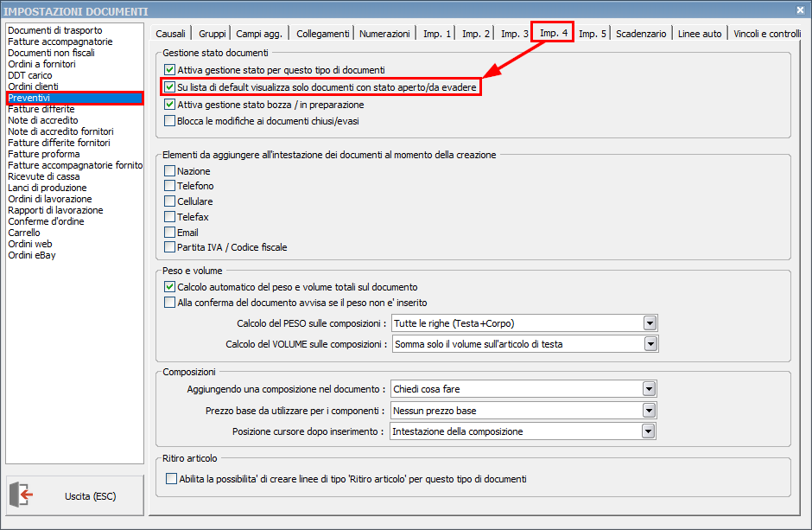The width and height of the screenshot is (812, 530).
Task: Select Fatture proforma in list
Action: tap(74, 154)
